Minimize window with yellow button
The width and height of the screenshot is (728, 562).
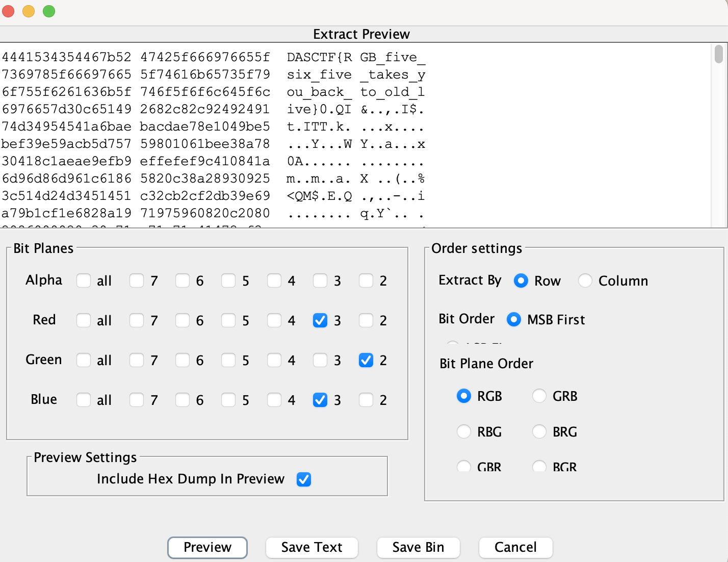[x=29, y=11]
